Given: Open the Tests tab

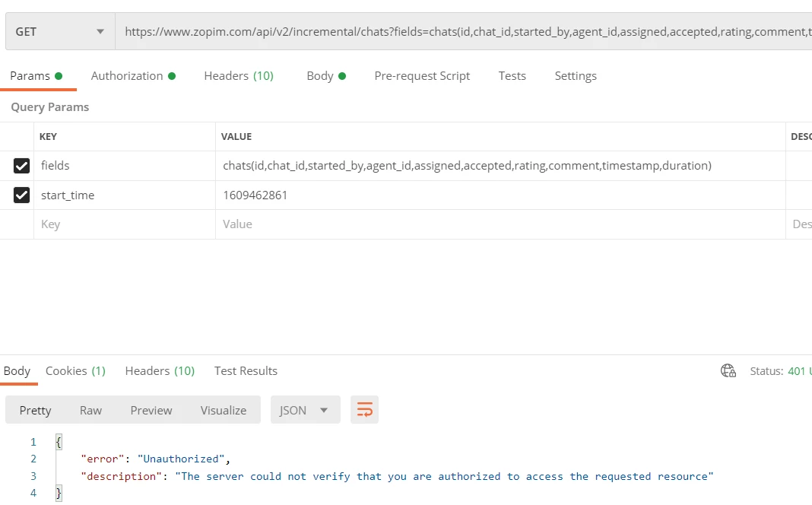Looking at the screenshot, I should [x=512, y=75].
